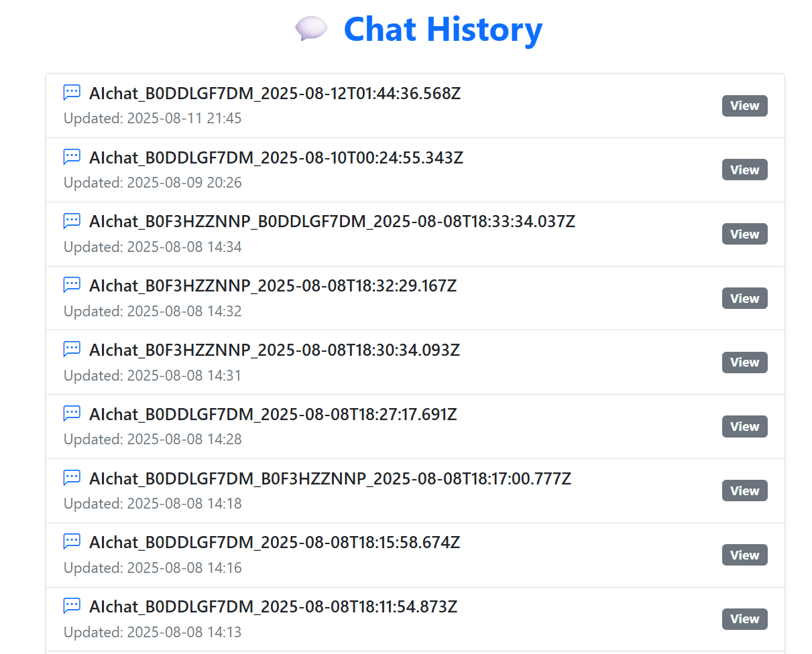Click text 'Updated: 2025-08-08 14:31'
The image size is (812, 654).
click(x=153, y=375)
